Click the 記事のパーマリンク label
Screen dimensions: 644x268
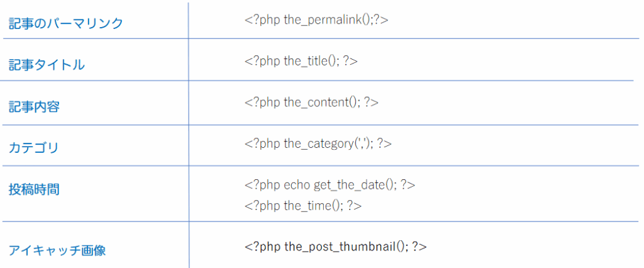pyautogui.click(x=65, y=24)
